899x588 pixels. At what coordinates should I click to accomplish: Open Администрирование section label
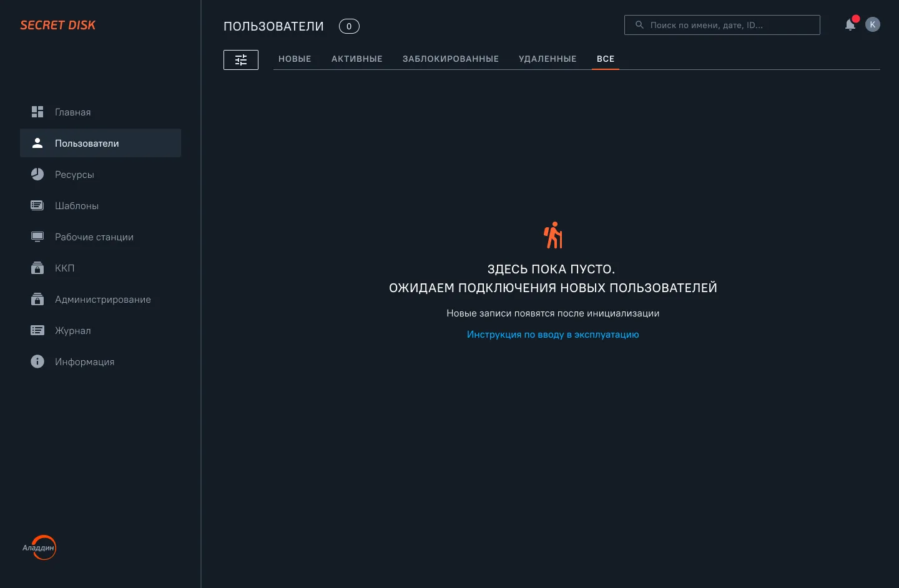tap(103, 300)
